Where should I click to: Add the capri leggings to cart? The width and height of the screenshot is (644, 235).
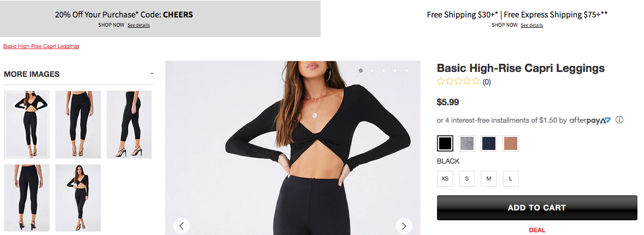tap(537, 208)
